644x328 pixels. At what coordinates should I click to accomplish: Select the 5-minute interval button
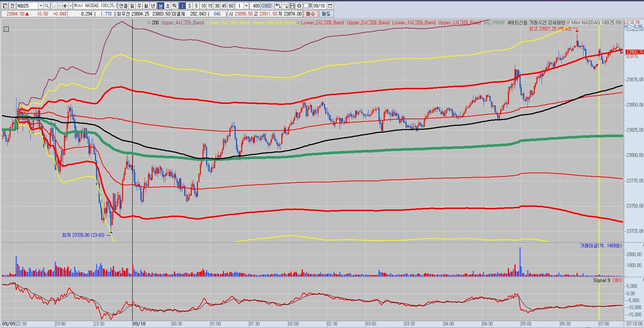[196, 6]
